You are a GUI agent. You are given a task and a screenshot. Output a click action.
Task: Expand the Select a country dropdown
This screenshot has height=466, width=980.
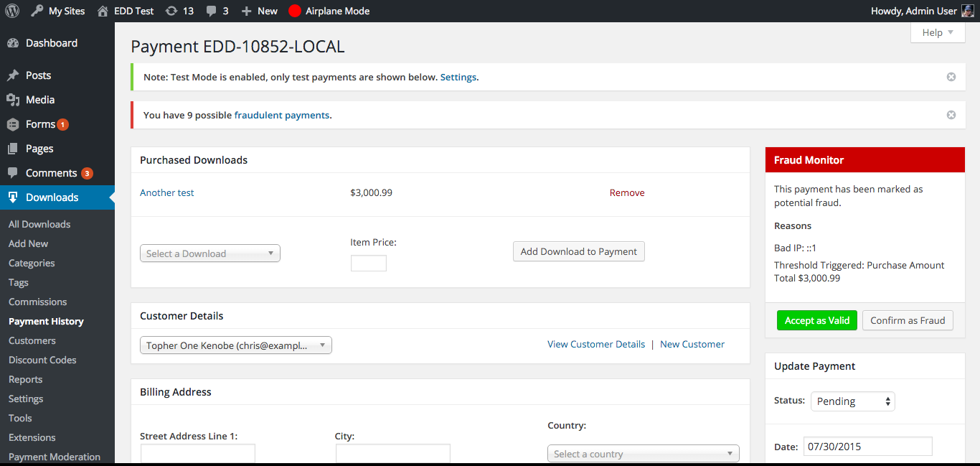(x=643, y=454)
